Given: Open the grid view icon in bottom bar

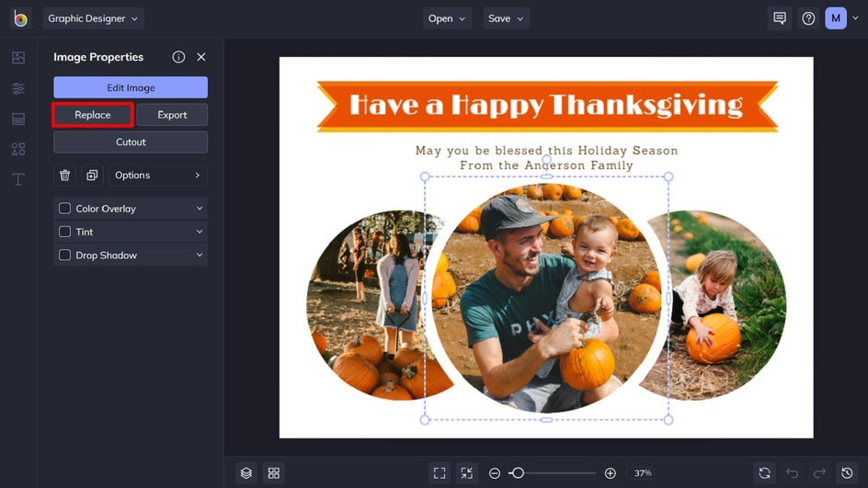Looking at the screenshot, I should pos(273,473).
